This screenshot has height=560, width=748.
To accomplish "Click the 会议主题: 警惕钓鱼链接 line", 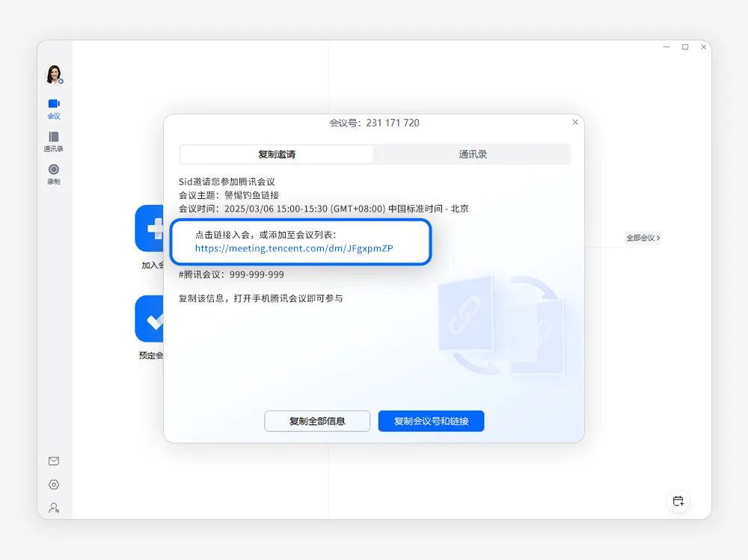I will pyautogui.click(x=228, y=195).
